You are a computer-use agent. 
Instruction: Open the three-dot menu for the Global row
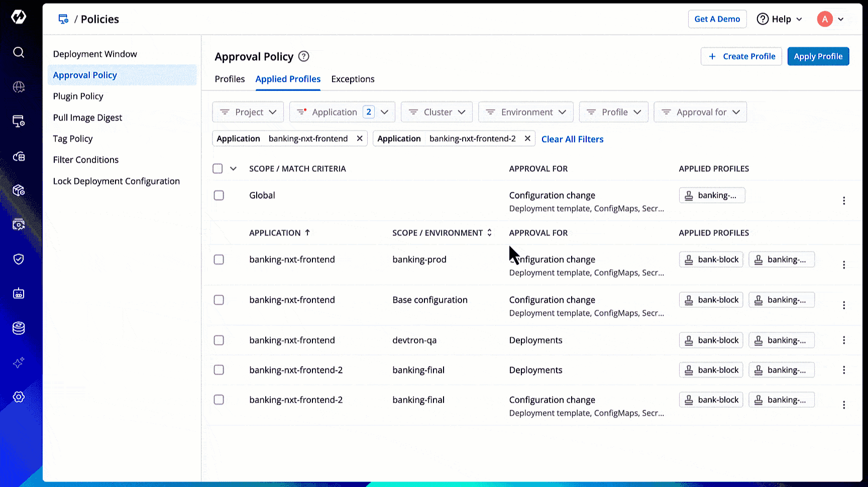pyautogui.click(x=844, y=201)
